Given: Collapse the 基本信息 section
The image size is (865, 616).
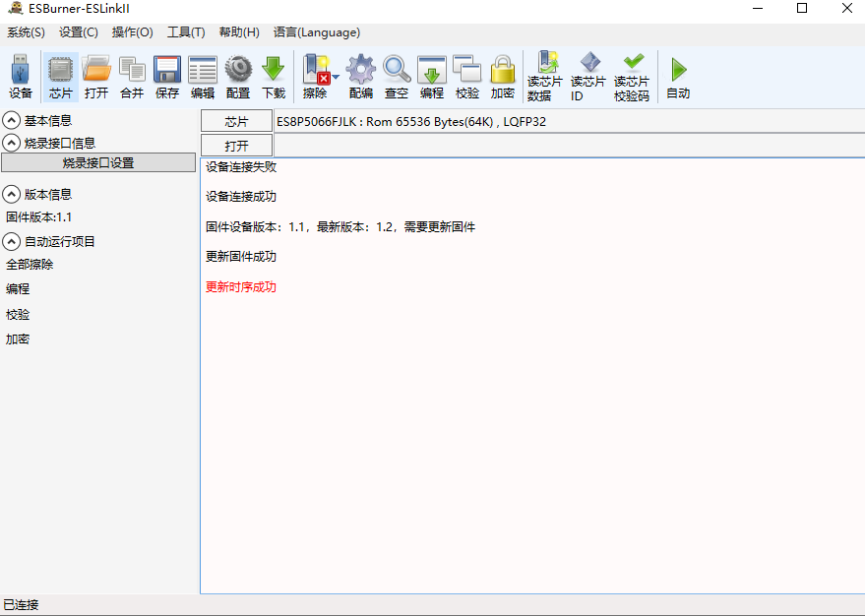Looking at the screenshot, I should click(11, 120).
